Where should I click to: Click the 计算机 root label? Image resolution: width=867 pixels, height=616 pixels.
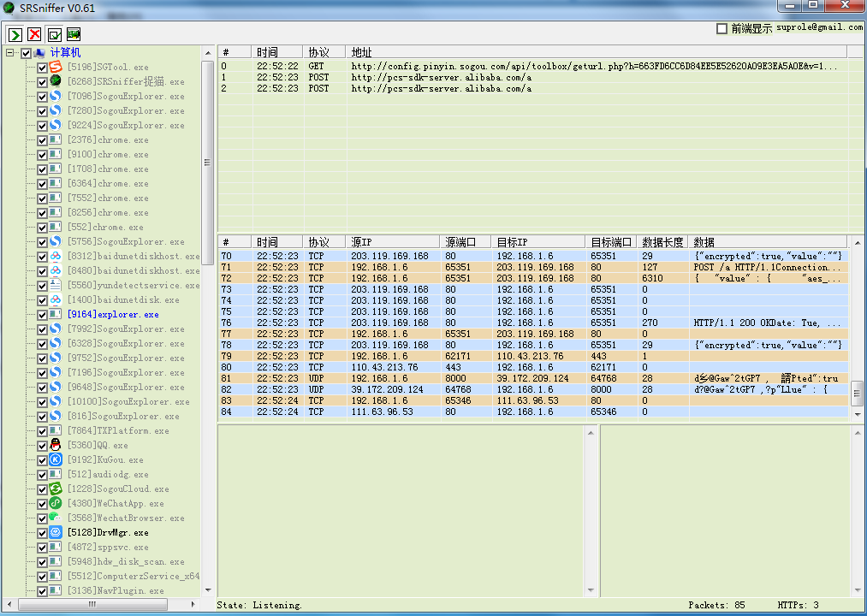65,52
